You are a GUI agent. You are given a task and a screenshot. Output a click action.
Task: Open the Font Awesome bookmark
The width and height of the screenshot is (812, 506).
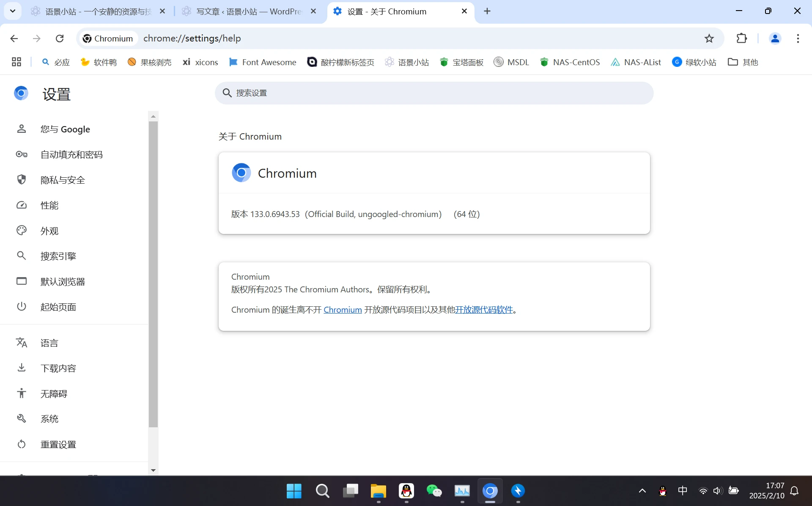pyautogui.click(x=262, y=62)
